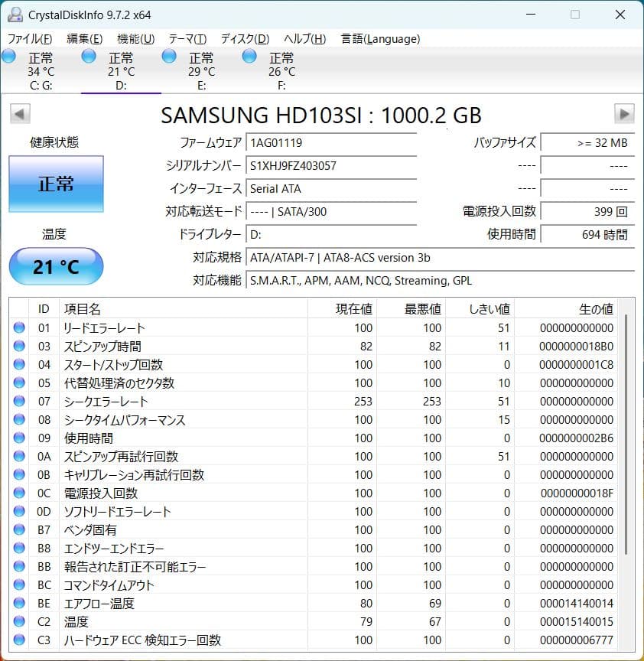Click the indicator for ハードウェア ECC 検知エラー回数
644x661 pixels.
(x=18, y=640)
